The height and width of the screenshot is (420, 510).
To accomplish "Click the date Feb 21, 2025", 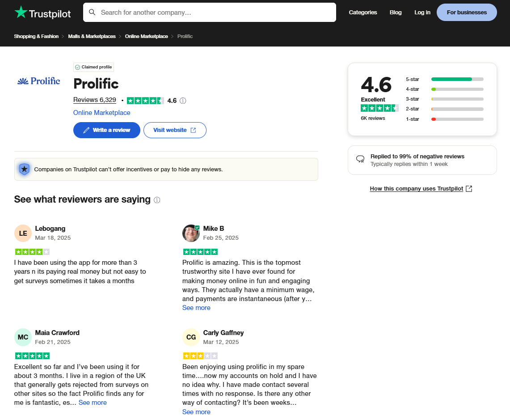I will (x=53, y=342).
